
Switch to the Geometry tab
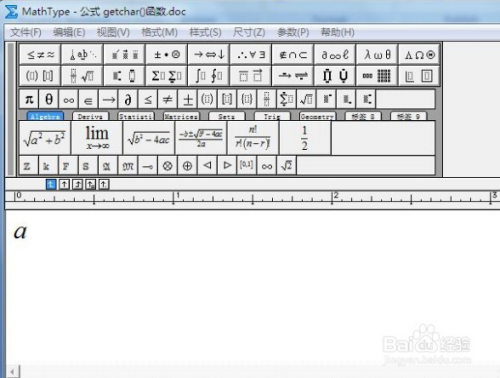[317, 116]
